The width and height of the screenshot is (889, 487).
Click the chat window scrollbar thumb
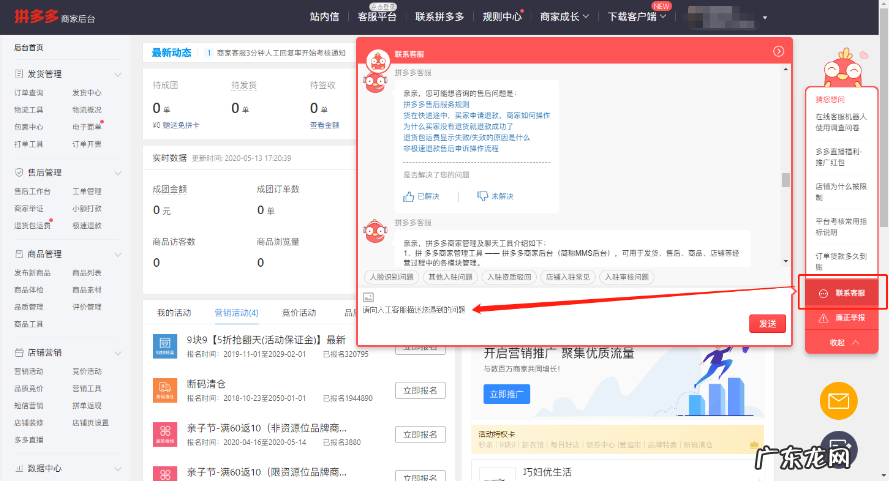(x=785, y=180)
